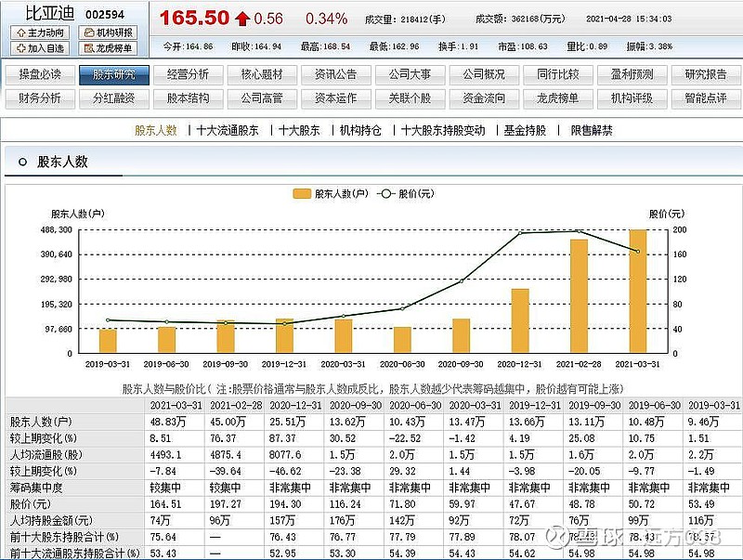The width and height of the screenshot is (743, 560).
Task: Open the 操盘必读 tab
Action: (x=40, y=74)
